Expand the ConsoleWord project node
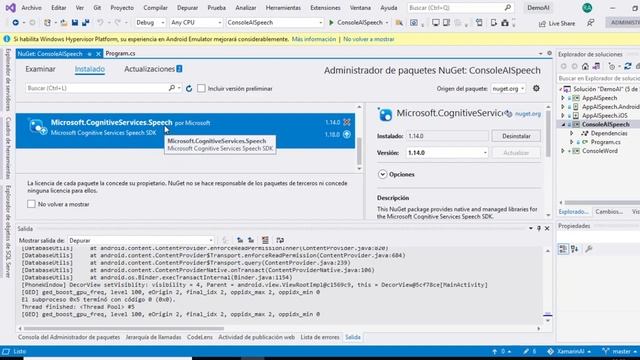The width and height of the screenshot is (640, 360). click(563, 151)
